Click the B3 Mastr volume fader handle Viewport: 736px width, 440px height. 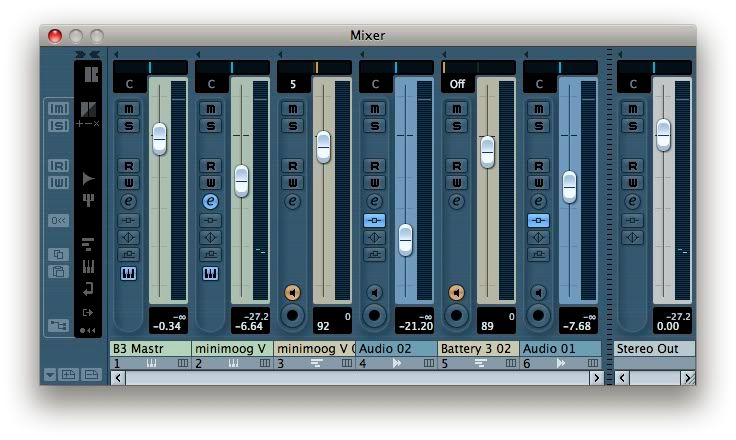point(160,139)
